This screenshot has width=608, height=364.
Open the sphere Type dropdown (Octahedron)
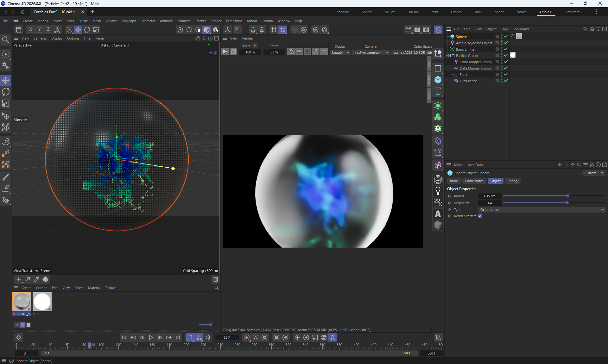(x=541, y=210)
